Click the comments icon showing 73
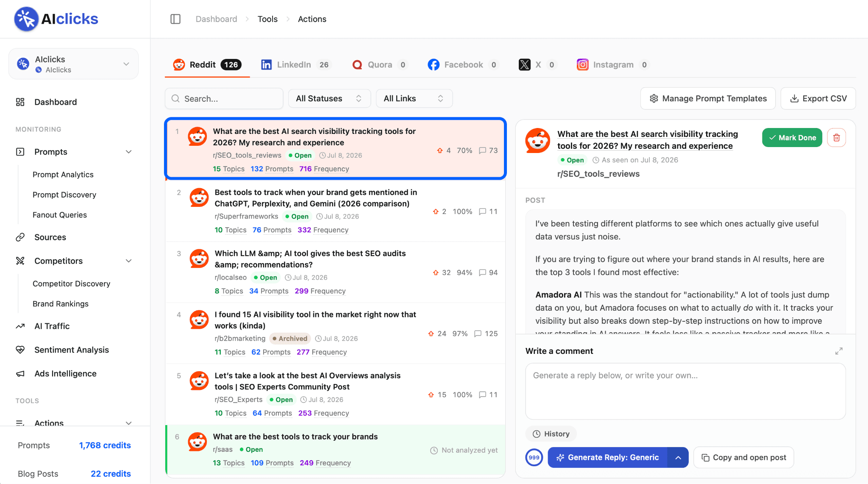The image size is (868, 484). point(482,150)
